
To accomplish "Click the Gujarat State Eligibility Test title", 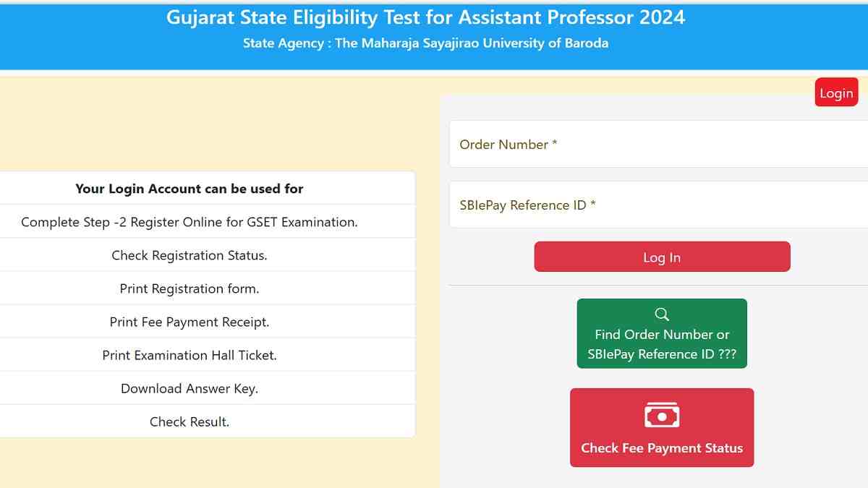I will (x=425, y=17).
